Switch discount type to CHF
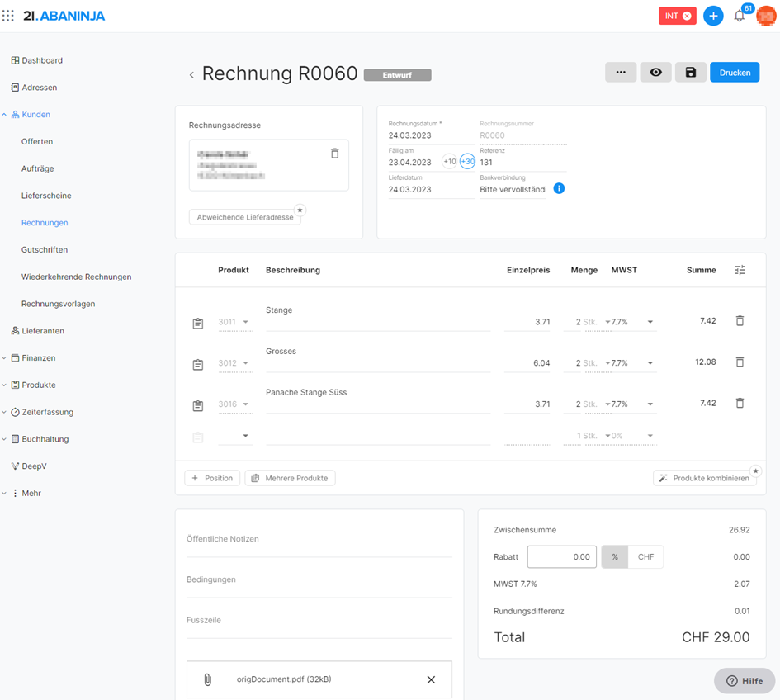Viewport: 780px width, 700px height. click(645, 557)
